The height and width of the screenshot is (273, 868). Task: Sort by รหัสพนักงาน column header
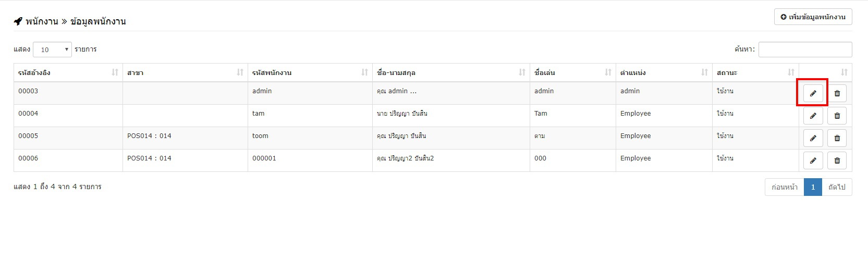pyautogui.click(x=310, y=72)
